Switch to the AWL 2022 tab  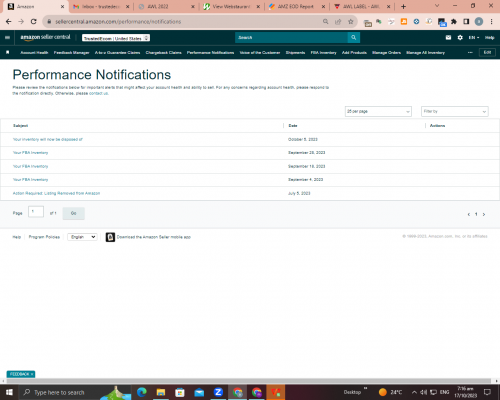tap(167, 7)
